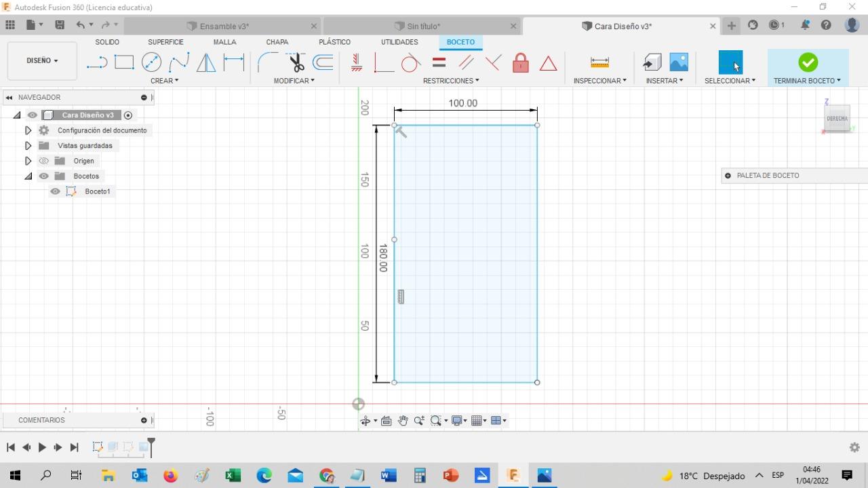Switch to the PLÁSTICO tab
The image size is (868, 488).
[335, 42]
